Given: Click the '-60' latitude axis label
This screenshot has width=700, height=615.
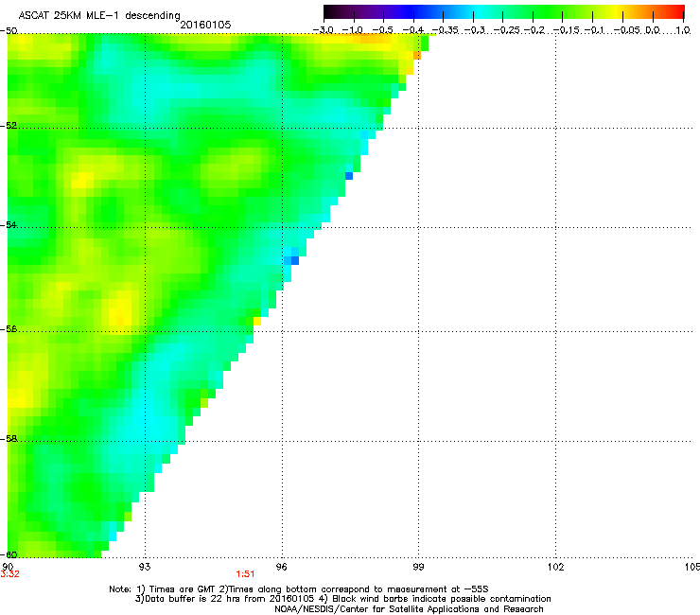Looking at the screenshot, I should [x=9, y=554].
